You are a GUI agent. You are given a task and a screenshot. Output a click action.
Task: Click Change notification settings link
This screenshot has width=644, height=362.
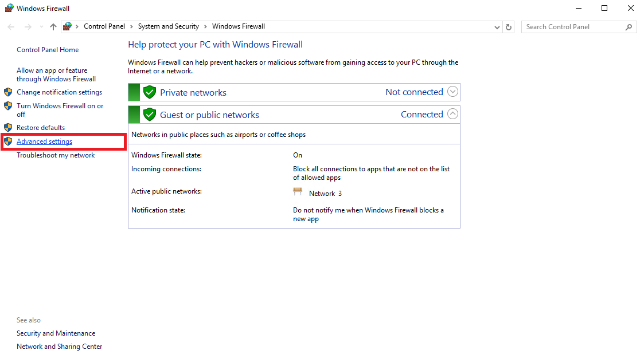point(59,92)
